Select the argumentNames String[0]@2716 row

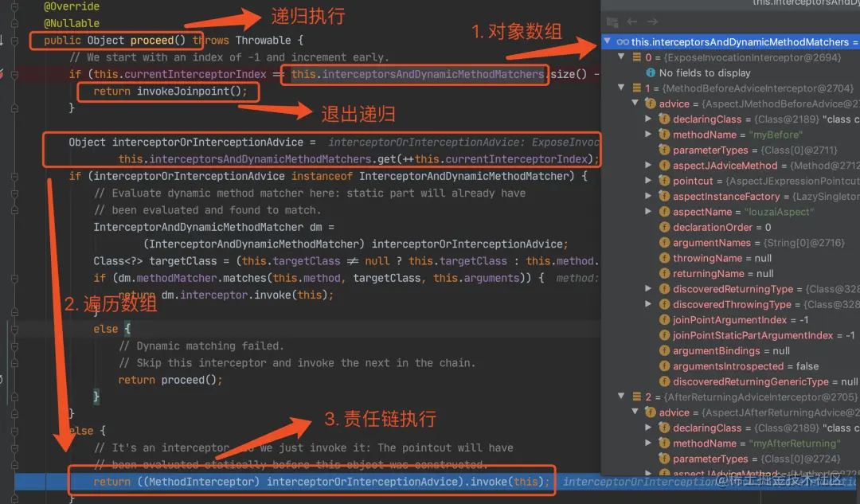pos(730,242)
